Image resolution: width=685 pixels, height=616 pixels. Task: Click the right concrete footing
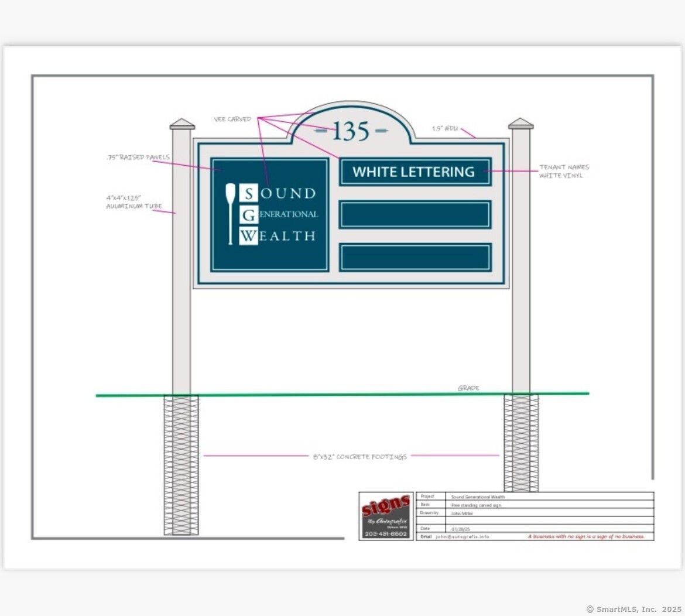click(521, 443)
